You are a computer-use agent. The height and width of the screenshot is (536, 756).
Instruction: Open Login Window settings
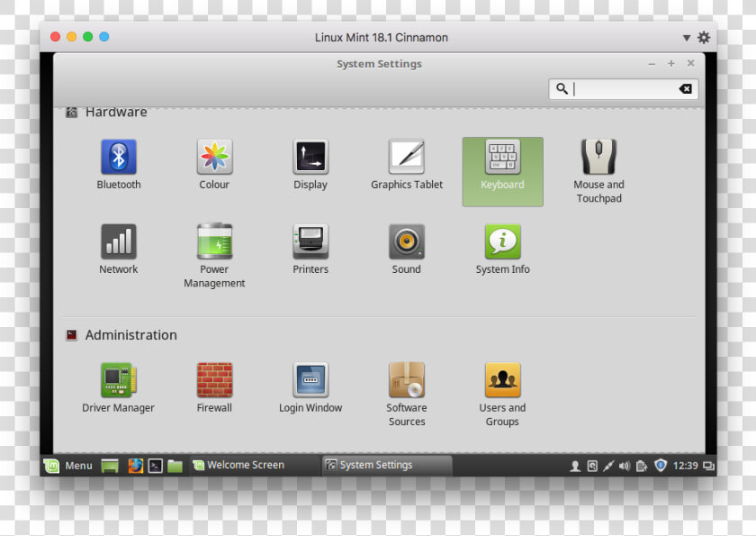(310, 388)
